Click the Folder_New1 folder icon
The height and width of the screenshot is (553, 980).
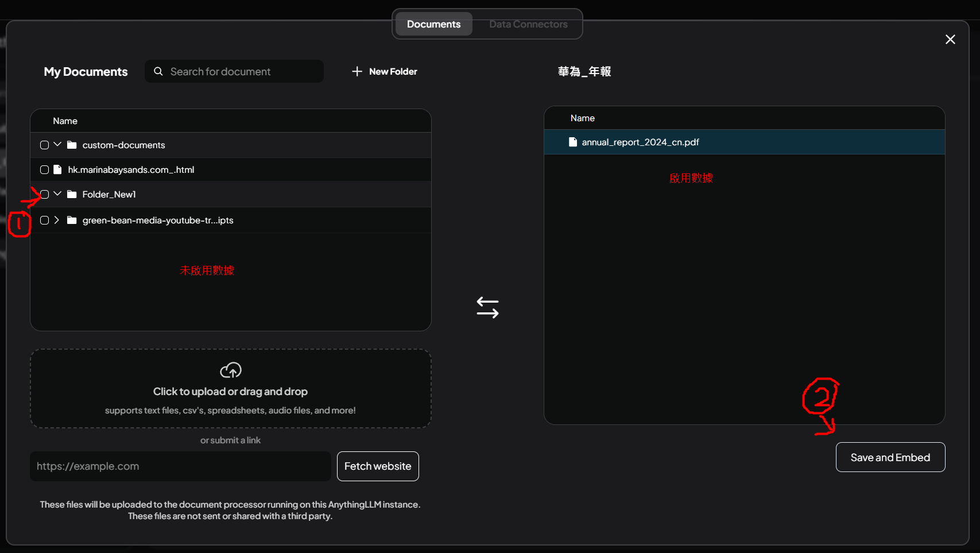tap(72, 194)
